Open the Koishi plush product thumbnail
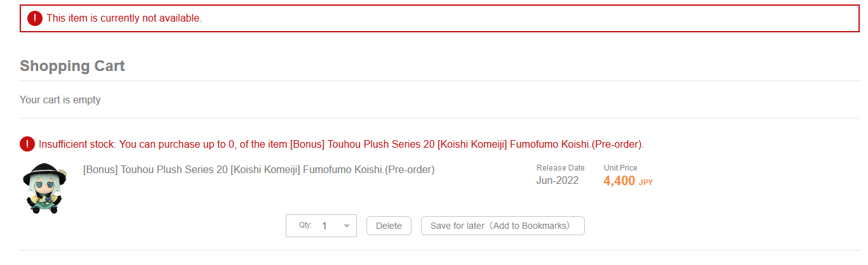The image size is (868, 265). 44,188
